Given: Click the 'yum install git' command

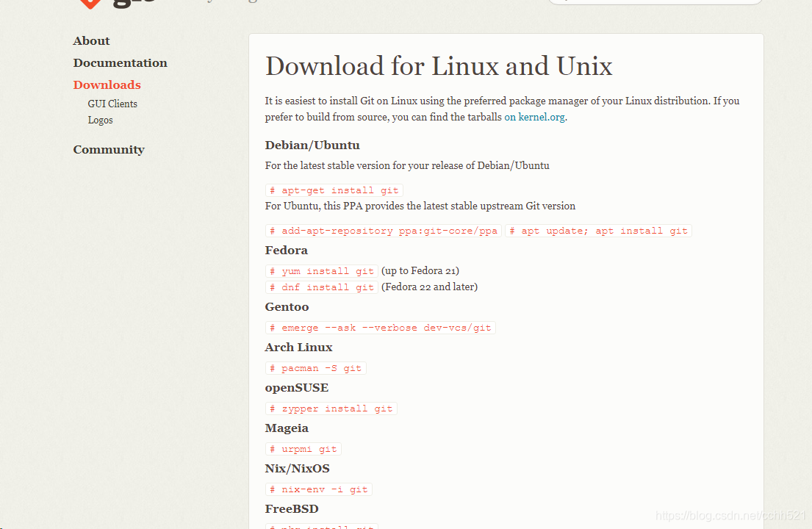Looking at the screenshot, I should click(x=322, y=271).
